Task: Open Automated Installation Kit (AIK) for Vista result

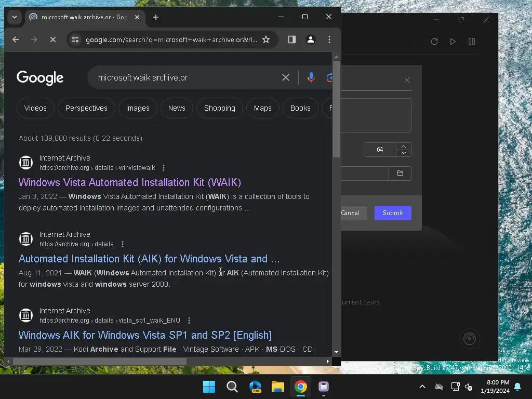Action: pyautogui.click(x=149, y=259)
